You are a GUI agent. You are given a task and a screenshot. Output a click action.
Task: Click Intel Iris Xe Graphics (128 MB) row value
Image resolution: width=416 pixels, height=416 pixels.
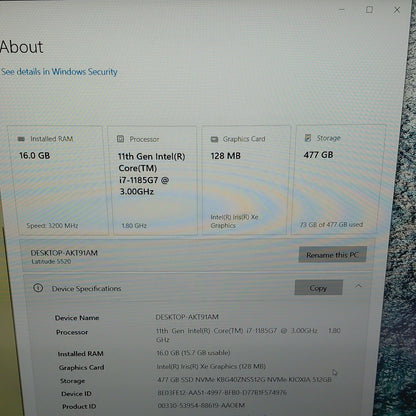[211, 366]
